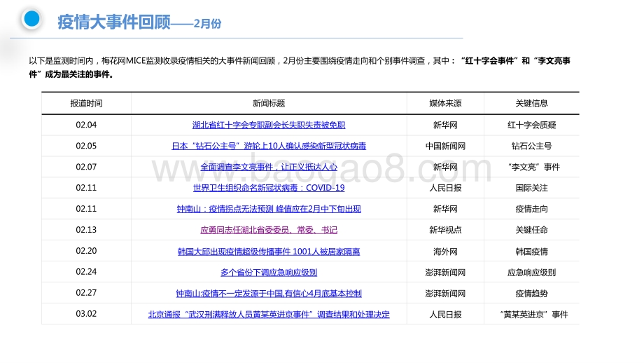Select date cell 02.20

coord(86,250)
